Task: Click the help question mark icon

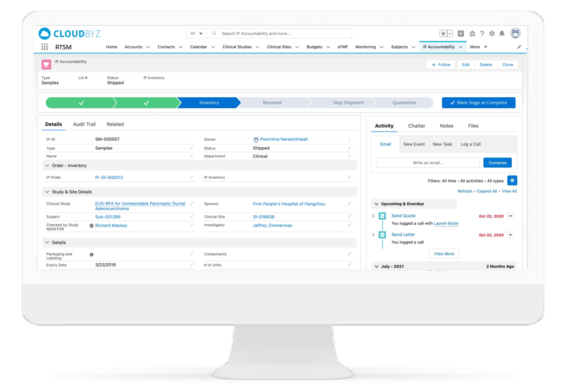Action: pyautogui.click(x=482, y=33)
